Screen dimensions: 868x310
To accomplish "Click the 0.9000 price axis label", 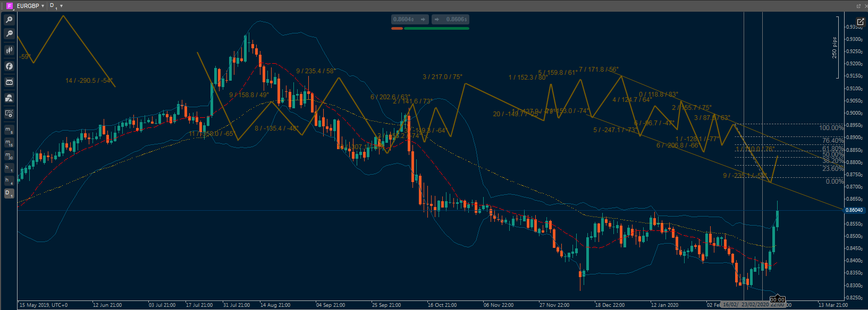I will tap(854, 113).
